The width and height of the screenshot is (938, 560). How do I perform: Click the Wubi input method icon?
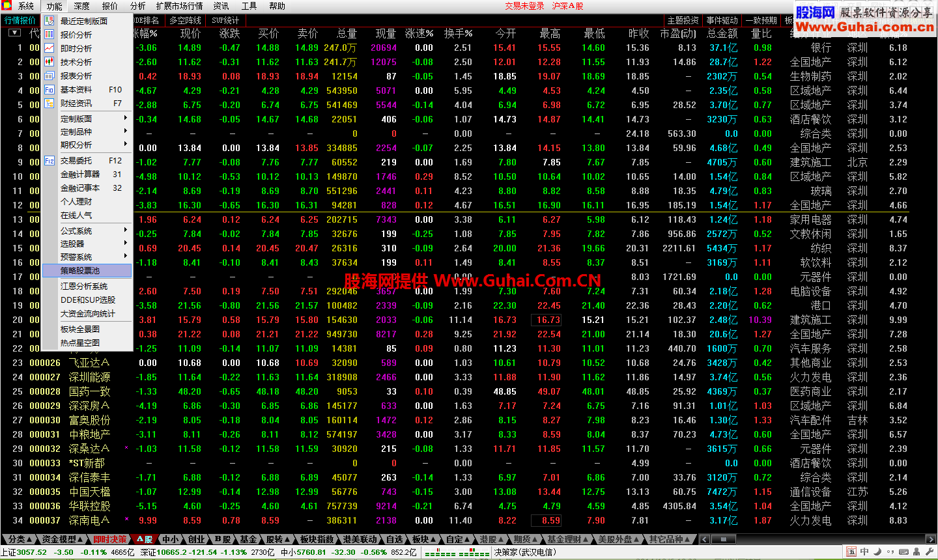[851, 552]
